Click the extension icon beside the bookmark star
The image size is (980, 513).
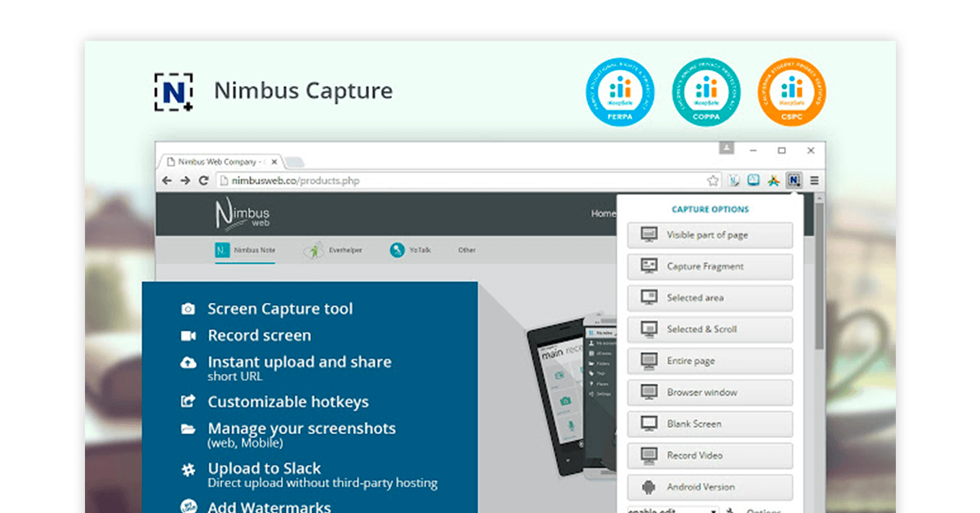pos(734,181)
